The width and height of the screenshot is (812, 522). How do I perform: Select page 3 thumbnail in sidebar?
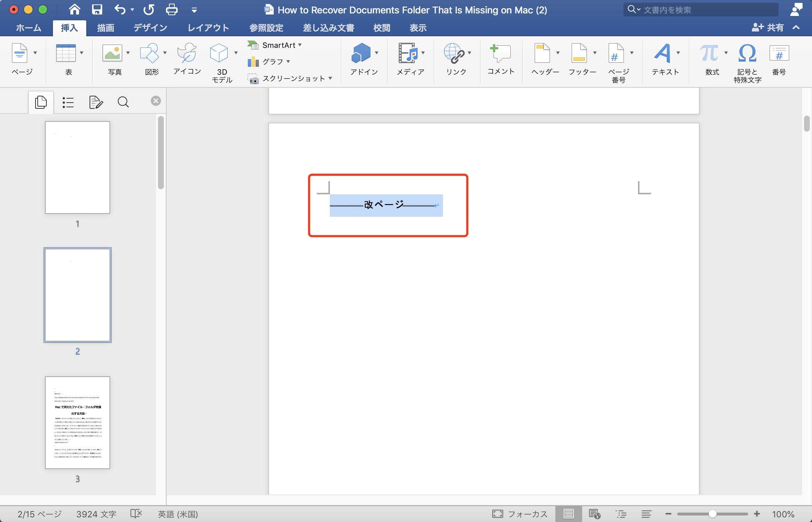click(78, 422)
